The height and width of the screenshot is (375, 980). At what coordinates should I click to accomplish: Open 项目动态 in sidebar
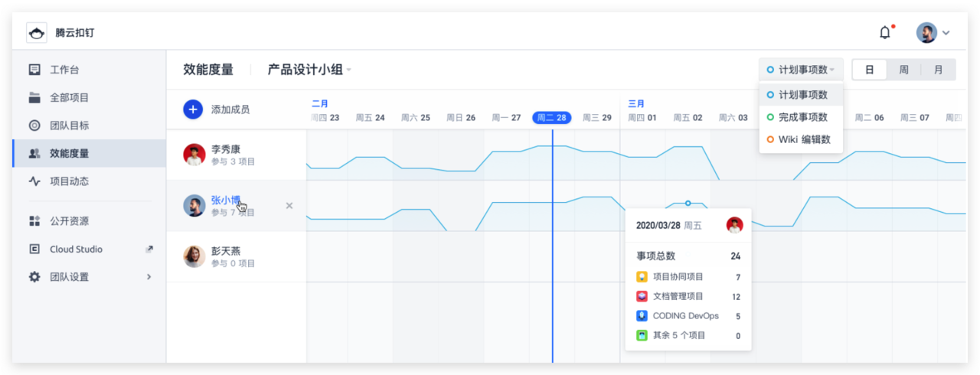tap(89, 181)
